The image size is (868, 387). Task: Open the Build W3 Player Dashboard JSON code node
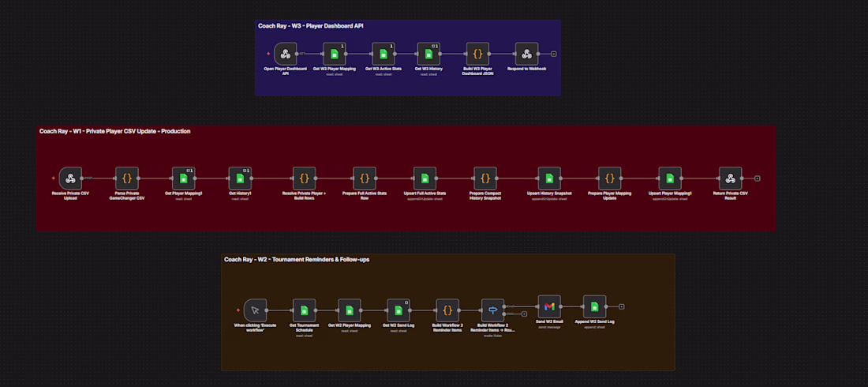click(x=477, y=54)
